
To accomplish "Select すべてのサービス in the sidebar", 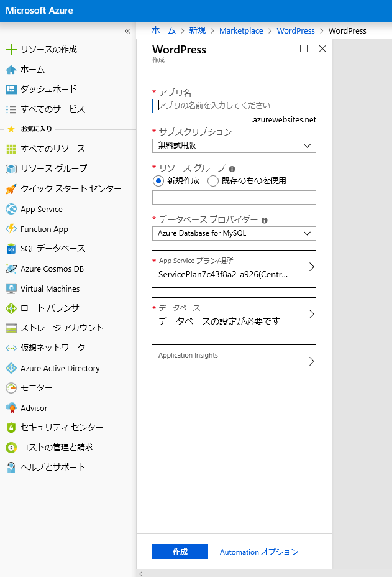I will (x=53, y=109).
